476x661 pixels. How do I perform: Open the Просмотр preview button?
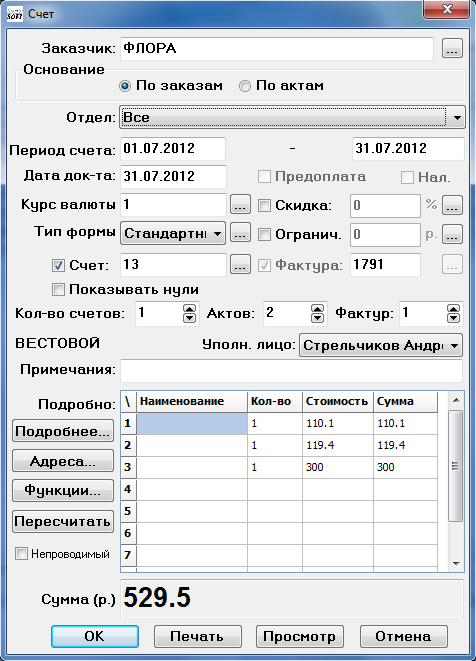pyautogui.click(x=300, y=636)
